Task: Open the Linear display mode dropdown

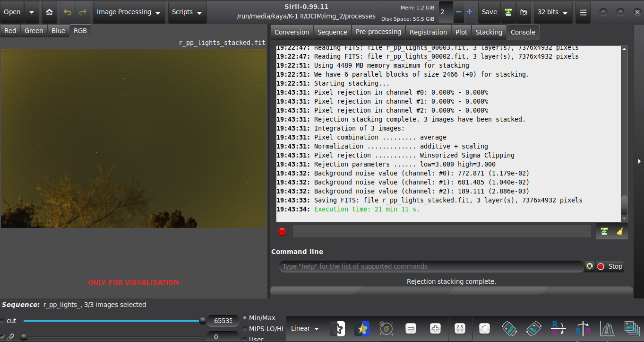Action: 305,328
